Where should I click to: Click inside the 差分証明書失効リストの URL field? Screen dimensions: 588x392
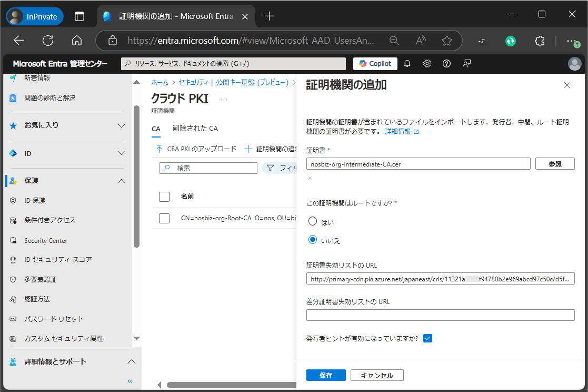(440, 315)
